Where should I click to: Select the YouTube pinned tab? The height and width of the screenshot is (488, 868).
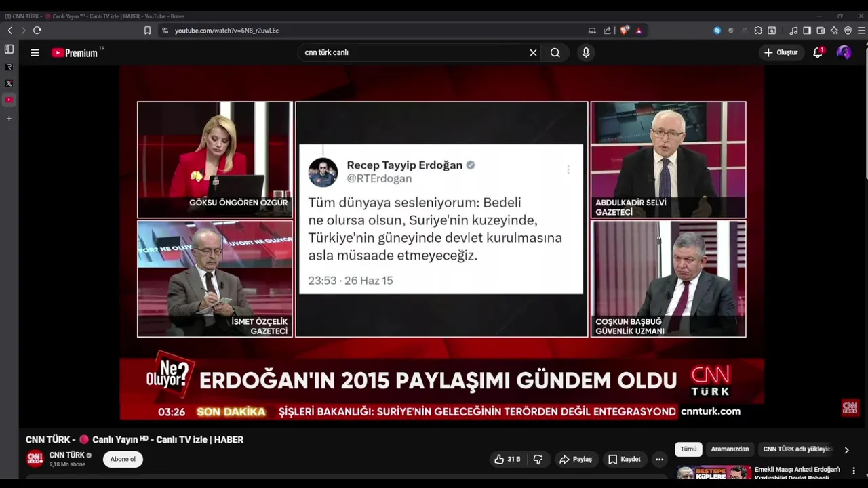9,100
